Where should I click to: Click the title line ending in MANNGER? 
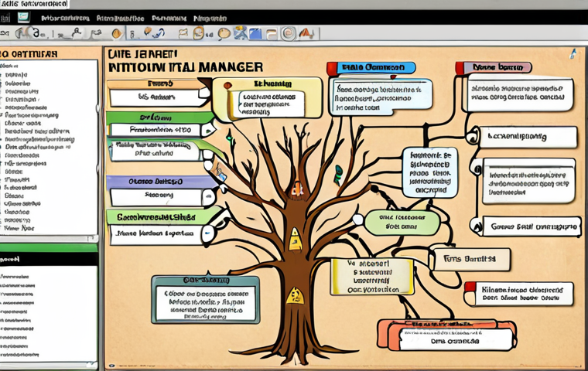pyautogui.click(x=185, y=67)
